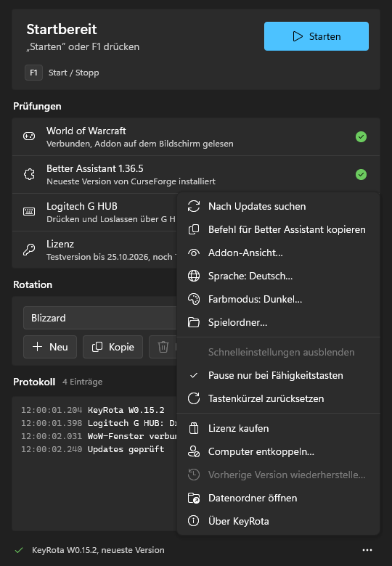Click the green checkmark in the status bar
Screen dimensions: 392x566
pyautogui.click(x=19, y=550)
